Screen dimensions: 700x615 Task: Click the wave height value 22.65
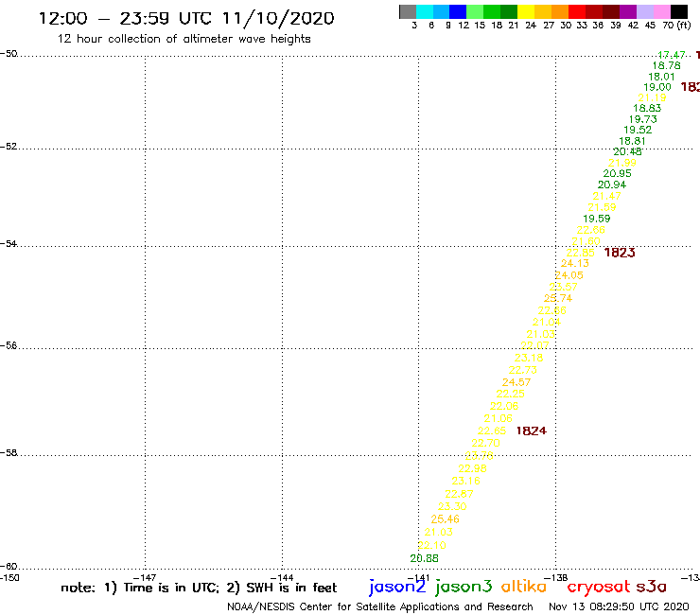492,431
